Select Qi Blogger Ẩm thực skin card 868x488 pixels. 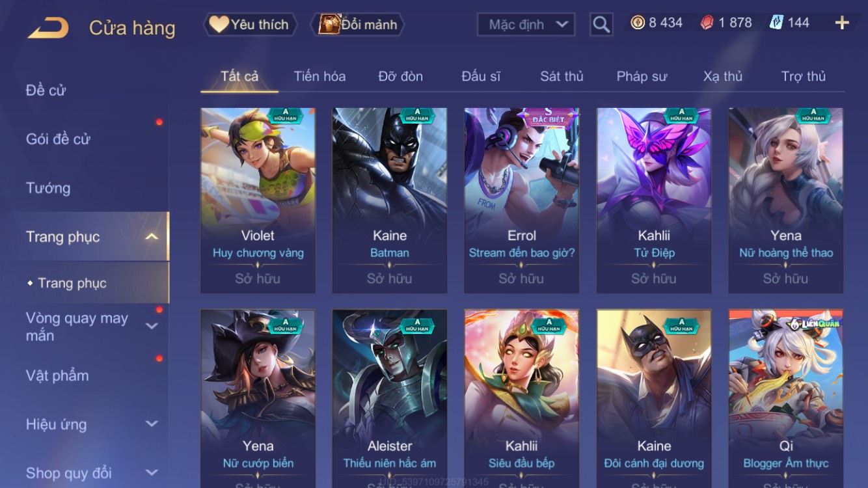(x=786, y=398)
